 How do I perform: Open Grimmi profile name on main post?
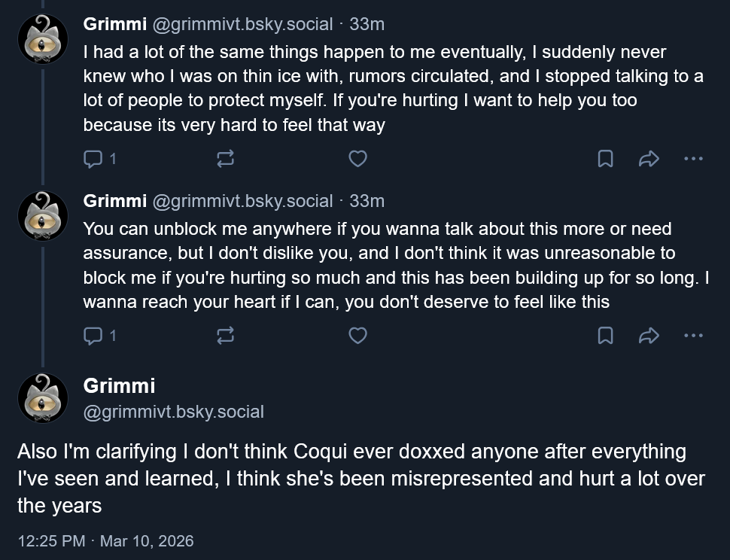[x=119, y=386]
